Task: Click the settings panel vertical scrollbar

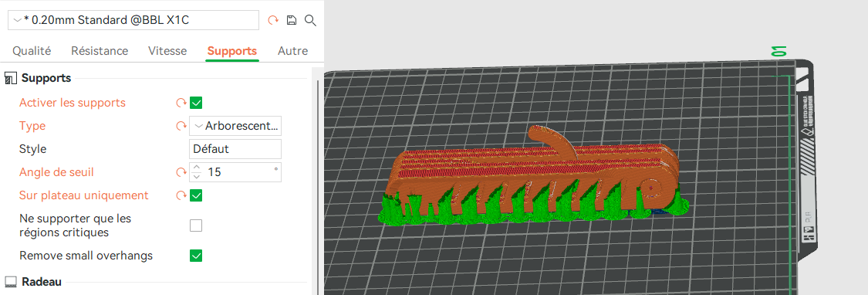Action: (317, 183)
